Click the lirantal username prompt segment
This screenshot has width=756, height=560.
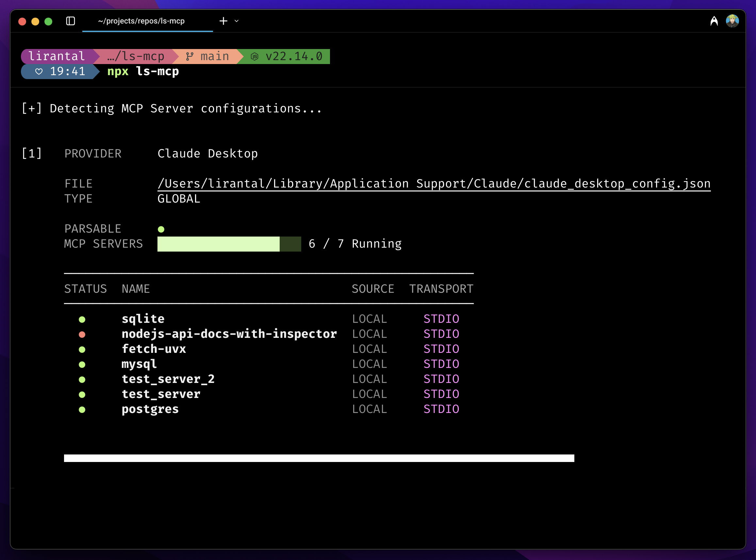tap(56, 56)
